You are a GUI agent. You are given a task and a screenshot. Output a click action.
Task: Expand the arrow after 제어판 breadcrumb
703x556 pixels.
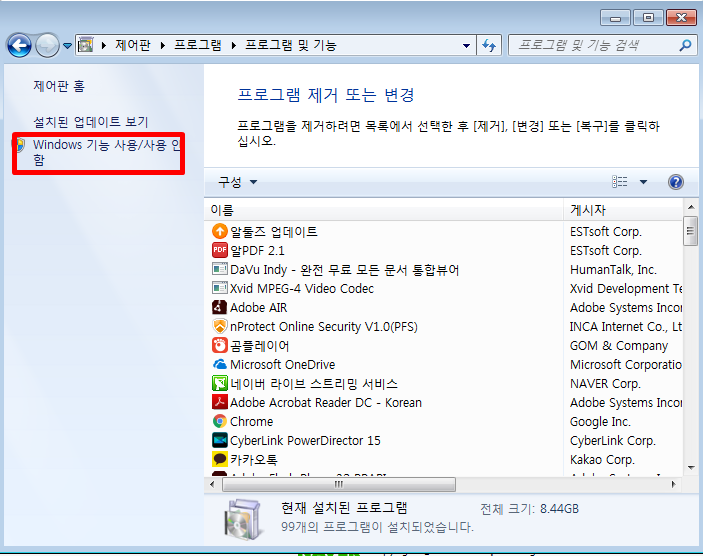[163, 45]
